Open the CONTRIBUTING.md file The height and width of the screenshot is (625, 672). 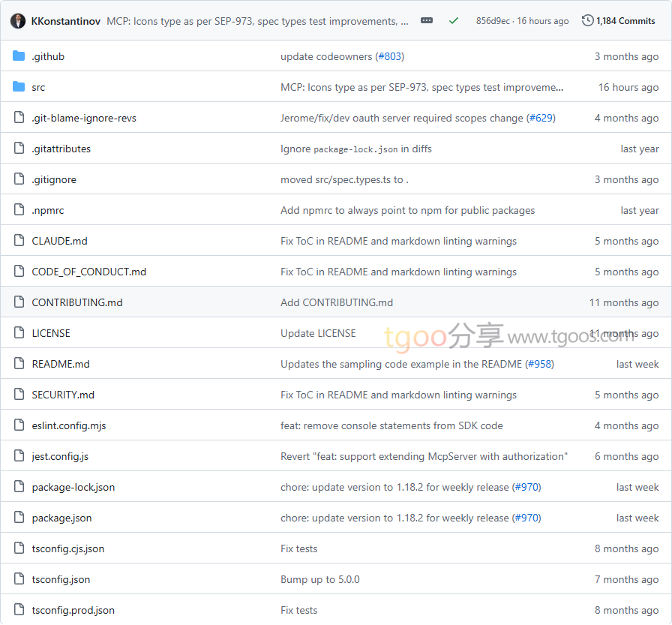(x=76, y=302)
